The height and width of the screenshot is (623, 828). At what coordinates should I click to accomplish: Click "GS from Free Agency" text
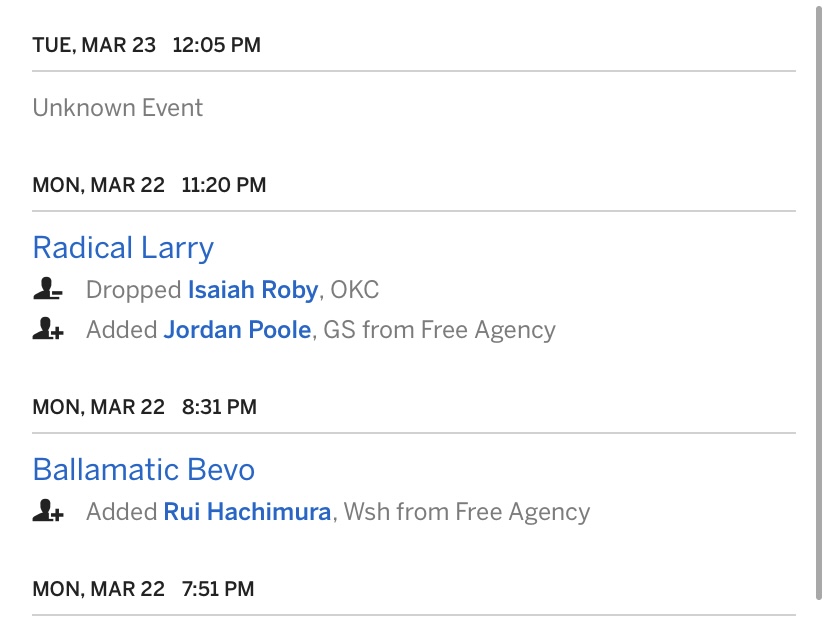click(x=439, y=330)
